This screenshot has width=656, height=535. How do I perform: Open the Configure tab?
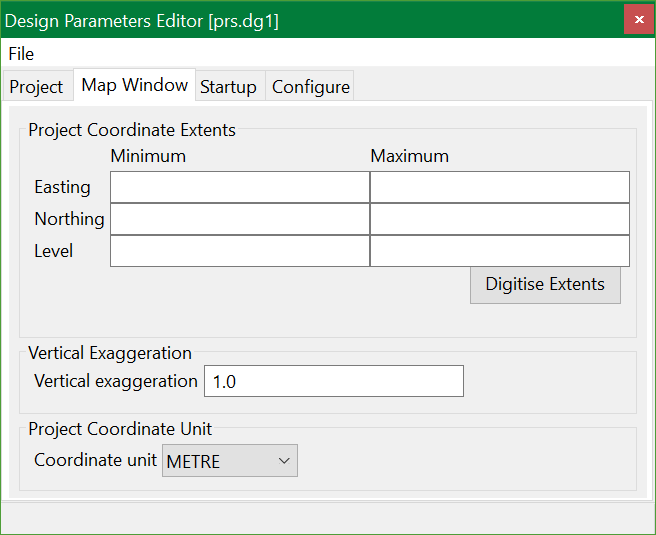311,87
